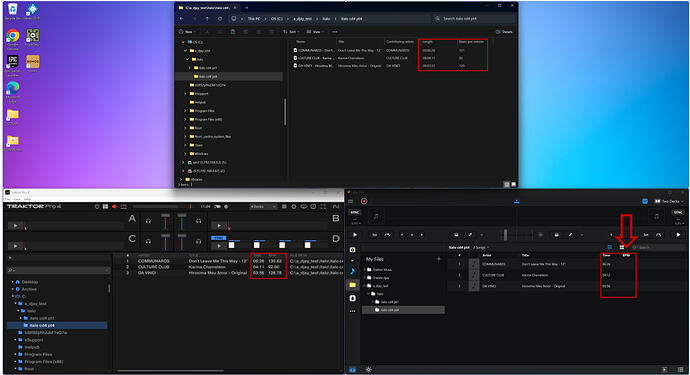Expand Windows folder in Explorer tree

(x=186, y=154)
